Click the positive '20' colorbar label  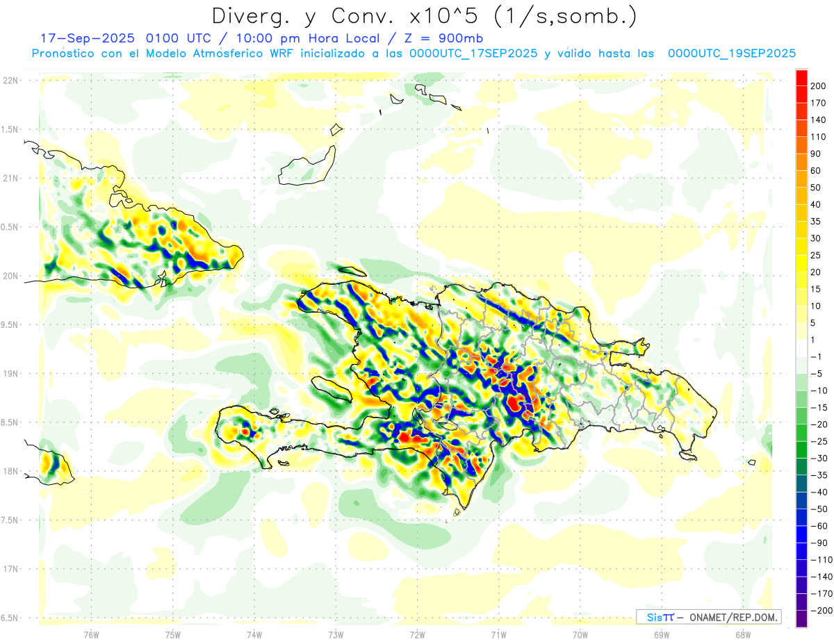click(x=816, y=272)
